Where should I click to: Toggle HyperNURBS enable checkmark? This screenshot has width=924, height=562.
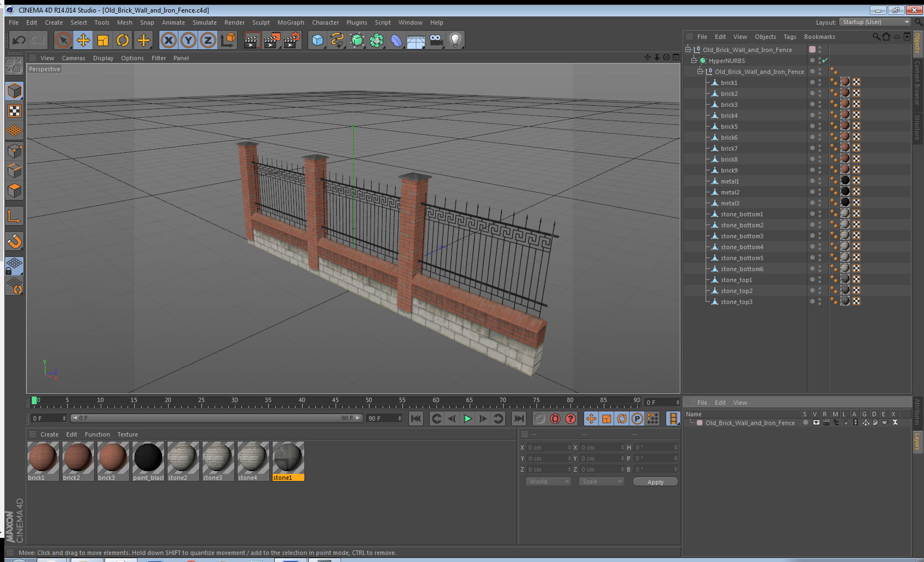(x=825, y=60)
